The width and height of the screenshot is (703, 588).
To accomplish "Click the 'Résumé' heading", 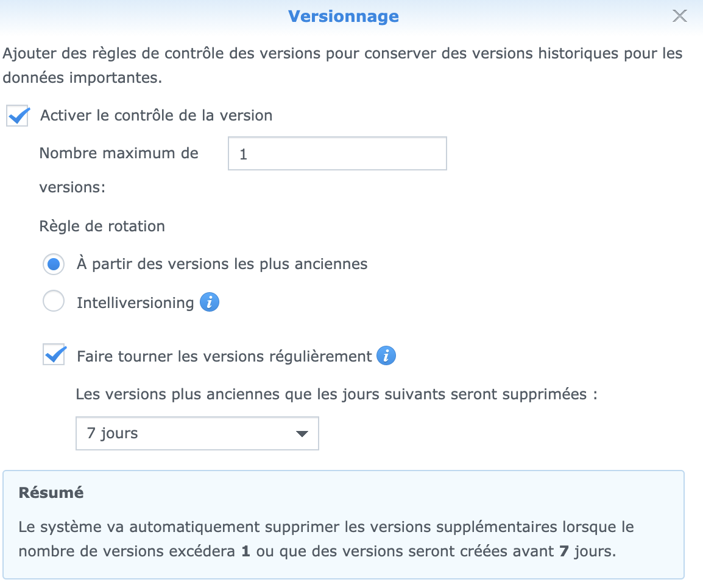I will [51, 492].
